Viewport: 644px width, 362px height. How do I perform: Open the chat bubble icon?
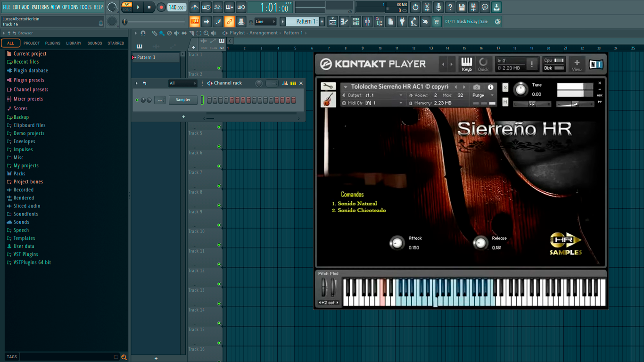485,7
